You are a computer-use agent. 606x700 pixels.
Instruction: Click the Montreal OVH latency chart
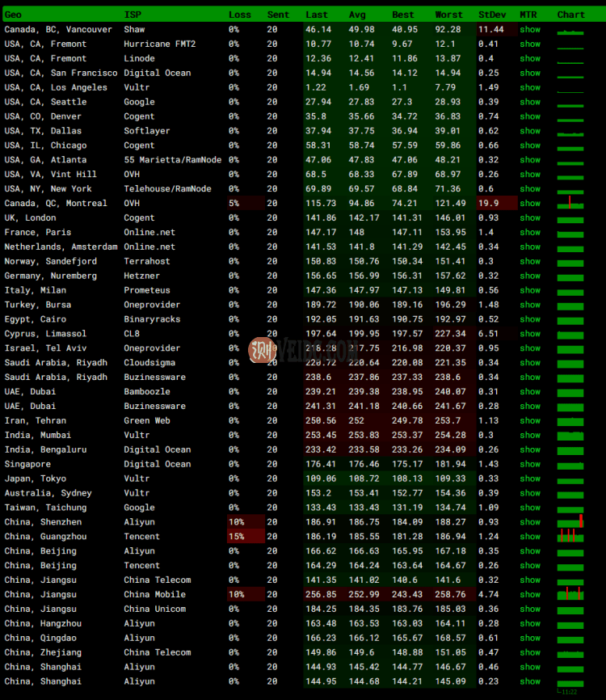pos(570,203)
